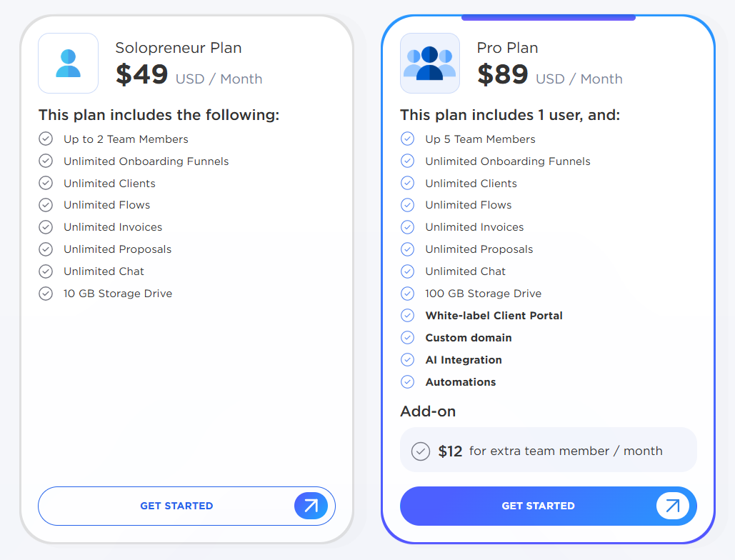Toggle the checkmark beside Automations
Image resolution: width=735 pixels, height=560 pixels.
click(x=407, y=381)
